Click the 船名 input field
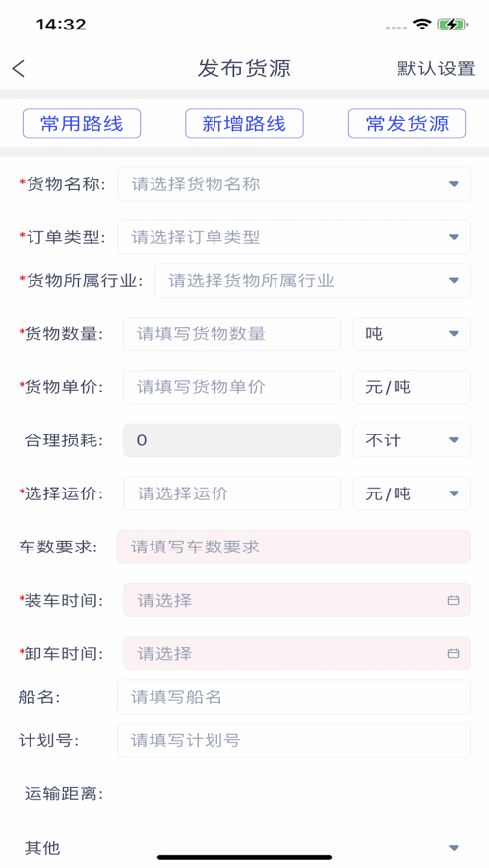This screenshot has width=489, height=868. tap(294, 696)
